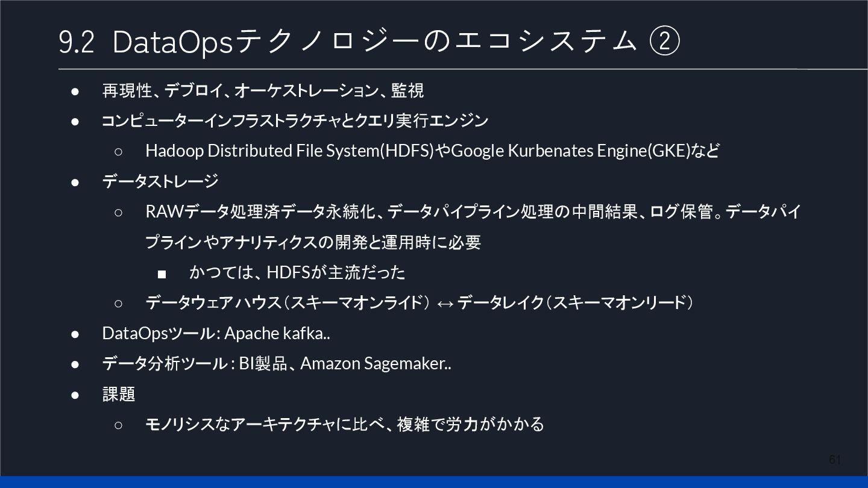Click the ↔ double arrow symbol
The image size is (868, 488).
pos(445,303)
